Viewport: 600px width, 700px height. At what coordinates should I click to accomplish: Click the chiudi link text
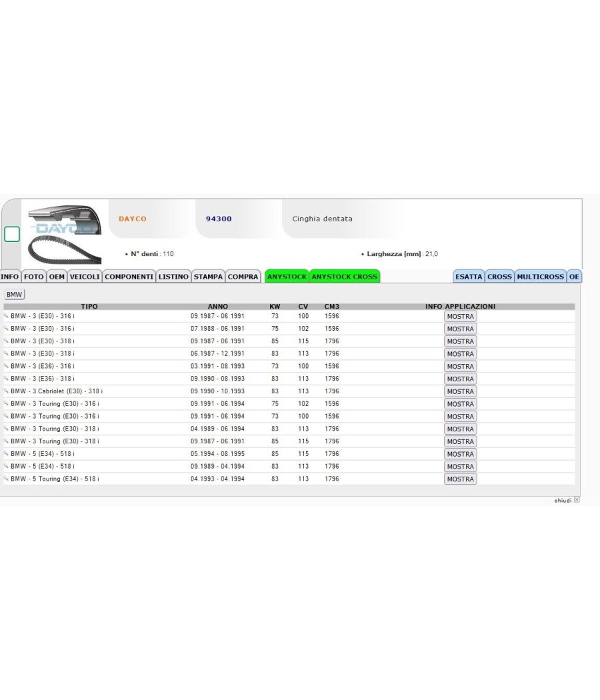click(x=563, y=501)
